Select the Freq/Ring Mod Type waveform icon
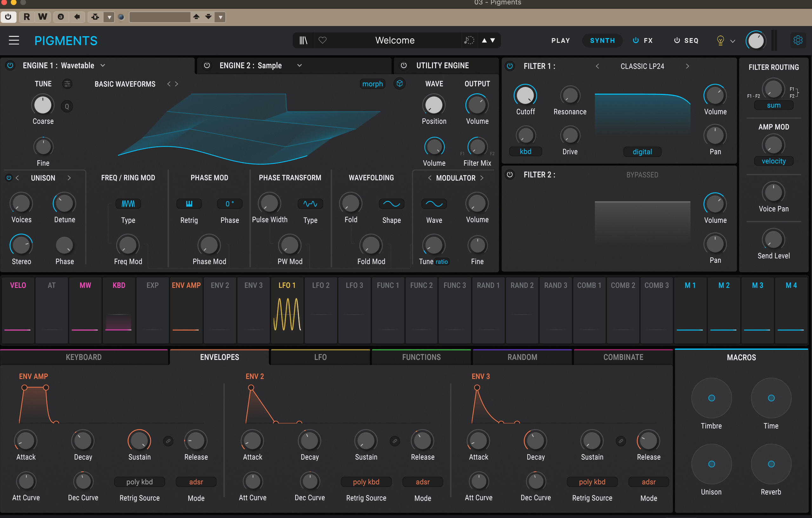Viewport: 812px width, 518px height. (128, 204)
